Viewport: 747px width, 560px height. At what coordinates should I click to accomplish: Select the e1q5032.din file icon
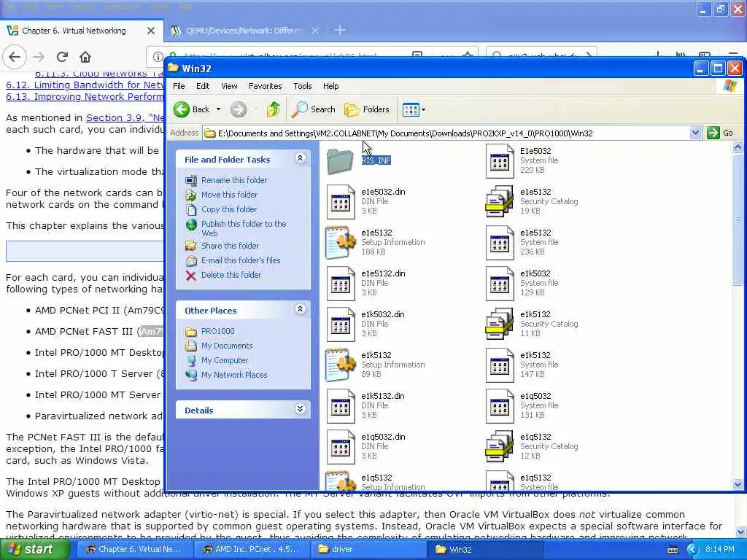click(341, 447)
